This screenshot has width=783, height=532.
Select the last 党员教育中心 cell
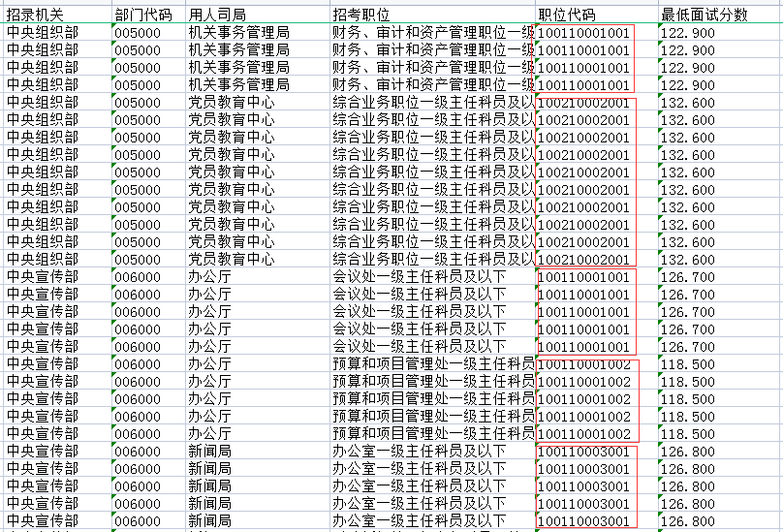click(258, 260)
